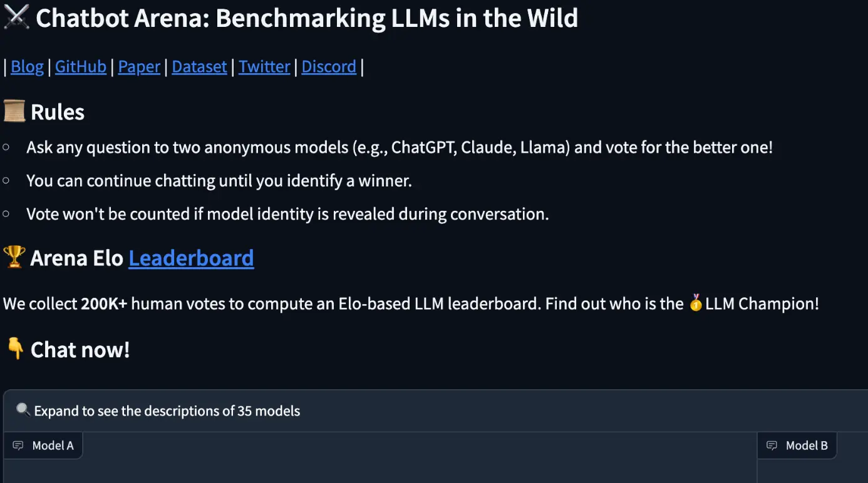The height and width of the screenshot is (483, 868).
Task: Click the chat bubble icon on Model A
Action: 19,445
